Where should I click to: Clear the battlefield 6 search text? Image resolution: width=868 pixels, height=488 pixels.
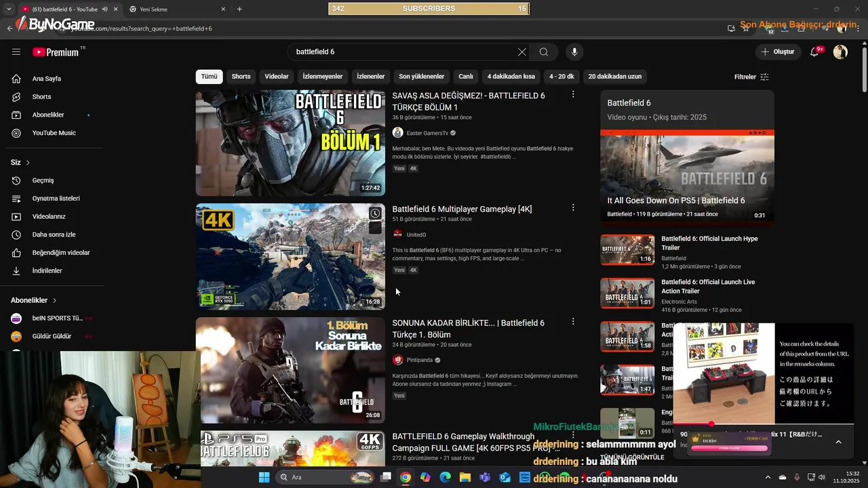pyautogui.click(x=521, y=52)
